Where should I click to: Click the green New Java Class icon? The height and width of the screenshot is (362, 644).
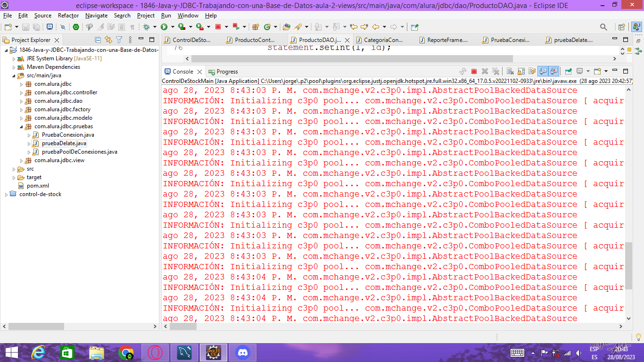tap(267, 27)
